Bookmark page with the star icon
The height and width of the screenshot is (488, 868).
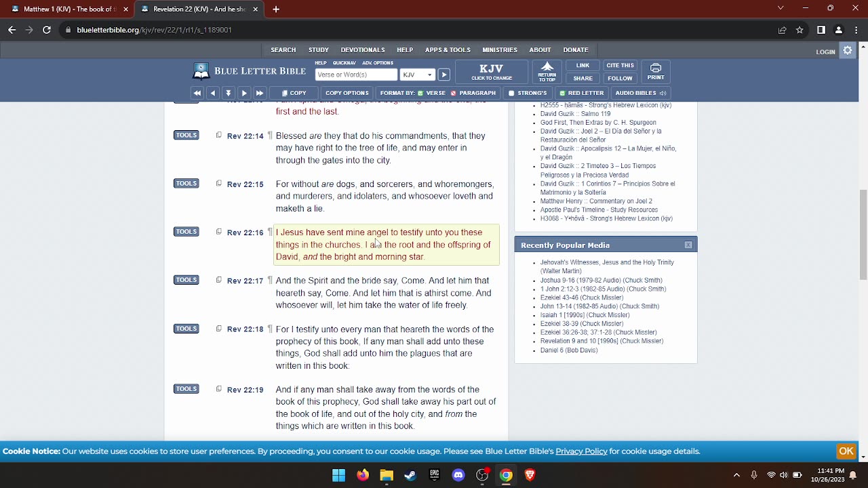(800, 30)
